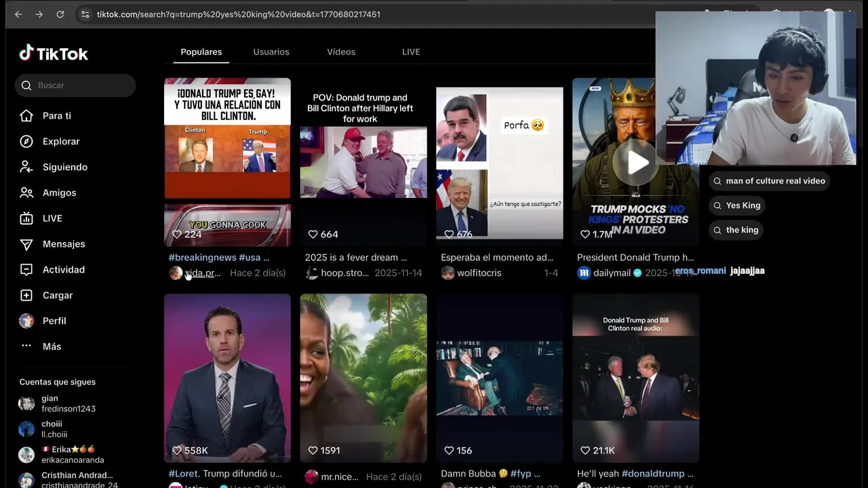Click caption 'Esperaba el momento ad...'
868x488 pixels.
tap(497, 258)
